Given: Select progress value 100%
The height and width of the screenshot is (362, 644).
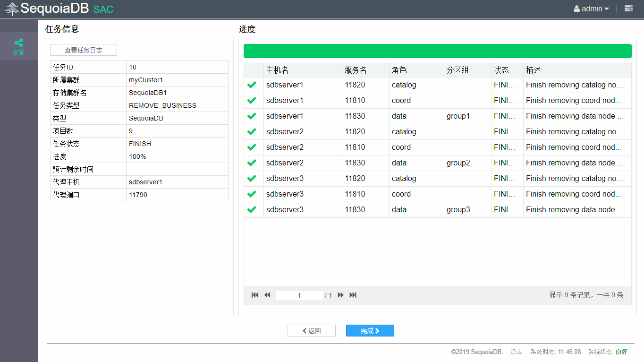Looking at the screenshot, I should click(x=137, y=156).
